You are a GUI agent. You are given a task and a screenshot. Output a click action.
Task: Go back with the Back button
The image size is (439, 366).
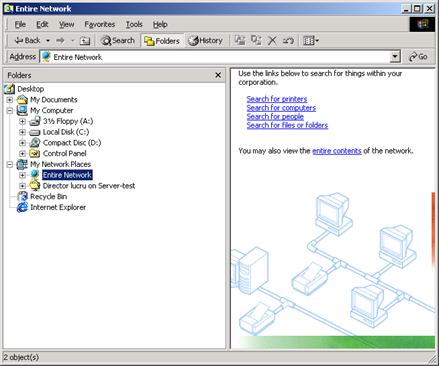tap(27, 41)
